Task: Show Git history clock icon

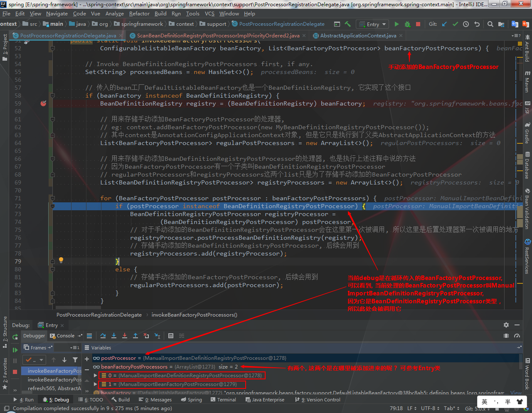Action: [x=466, y=24]
